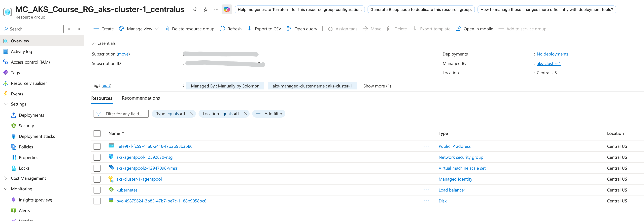Screen dimensions: 644x221
Task: Focus the sidebar Search box
Action: tap(33, 29)
